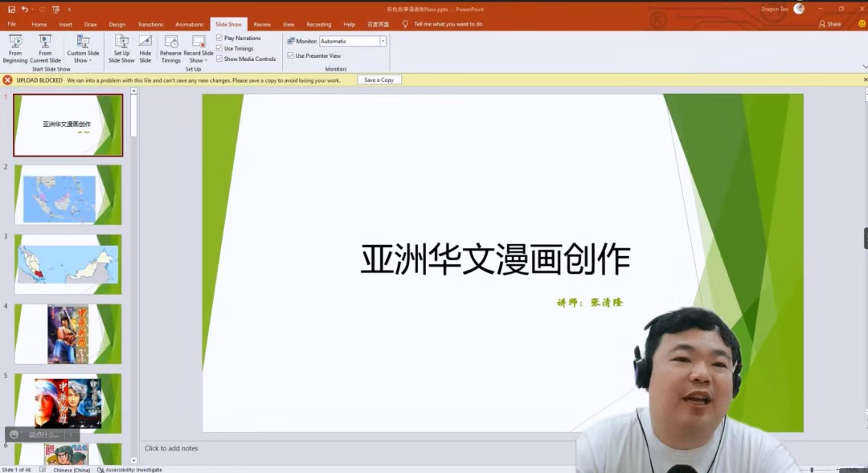Click the green subtitle 讲师:张清隆
The image size is (868, 473).
590,303
